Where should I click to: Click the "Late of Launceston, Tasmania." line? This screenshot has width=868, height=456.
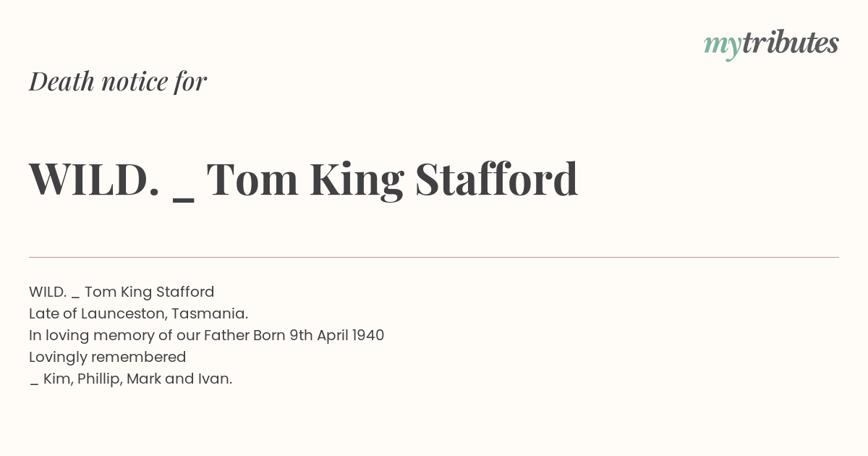pyautogui.click(x=138, y=313)
